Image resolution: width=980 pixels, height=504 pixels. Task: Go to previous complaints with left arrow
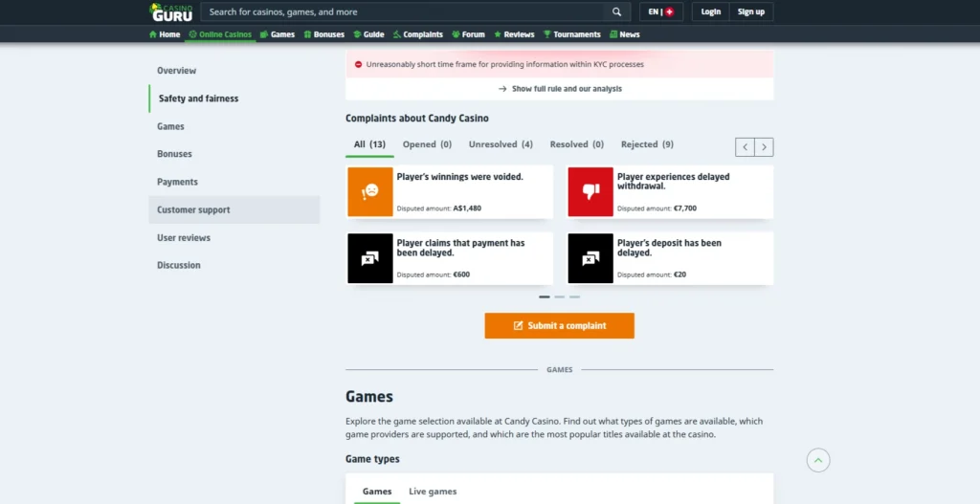tap(745, 147)
